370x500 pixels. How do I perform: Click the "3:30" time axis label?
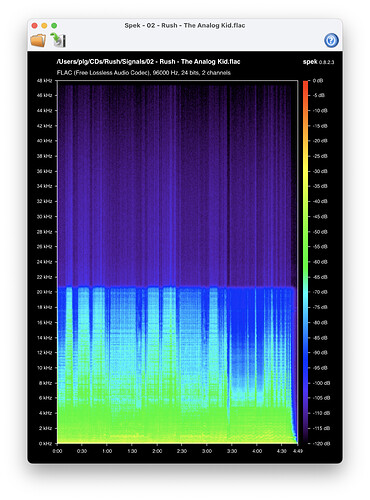click(x=232, y=451)
